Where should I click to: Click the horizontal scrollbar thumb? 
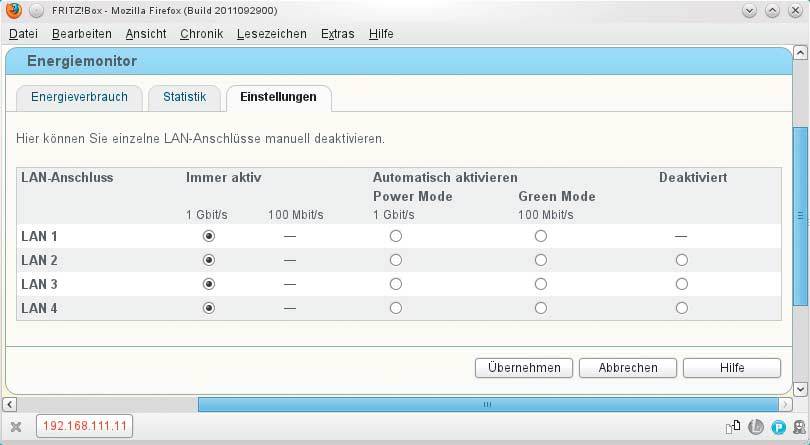pos(488,404)
